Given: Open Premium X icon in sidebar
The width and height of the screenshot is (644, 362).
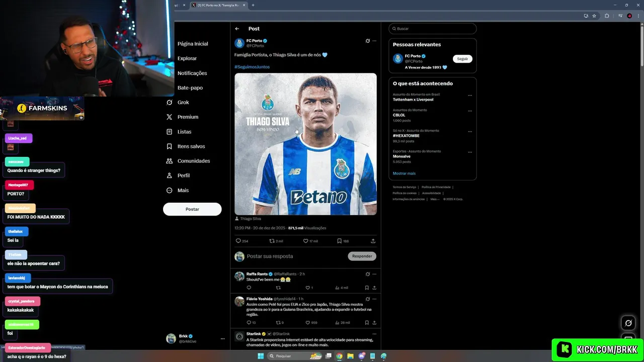Looking at the screenshot, I should click(169, 117).
